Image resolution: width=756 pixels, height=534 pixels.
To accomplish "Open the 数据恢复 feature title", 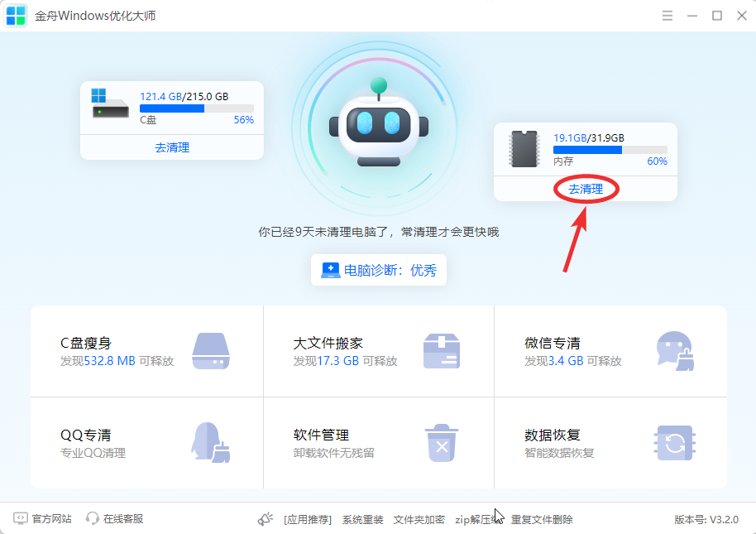I will point(553,435).
